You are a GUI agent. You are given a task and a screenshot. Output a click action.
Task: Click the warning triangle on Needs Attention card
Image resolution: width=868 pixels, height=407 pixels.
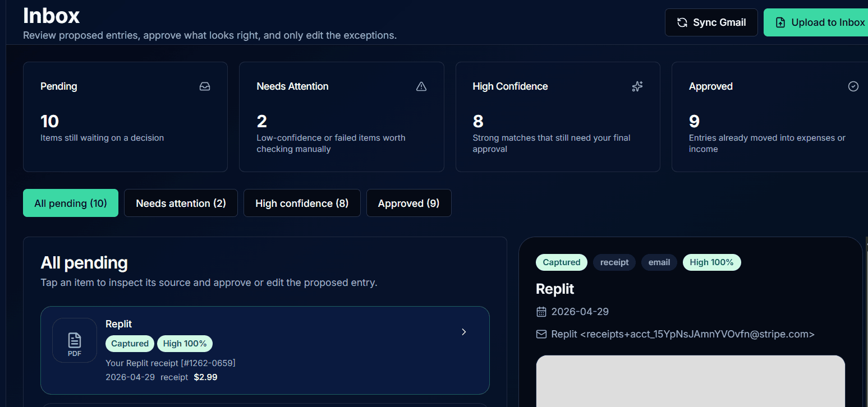(421, 86)
